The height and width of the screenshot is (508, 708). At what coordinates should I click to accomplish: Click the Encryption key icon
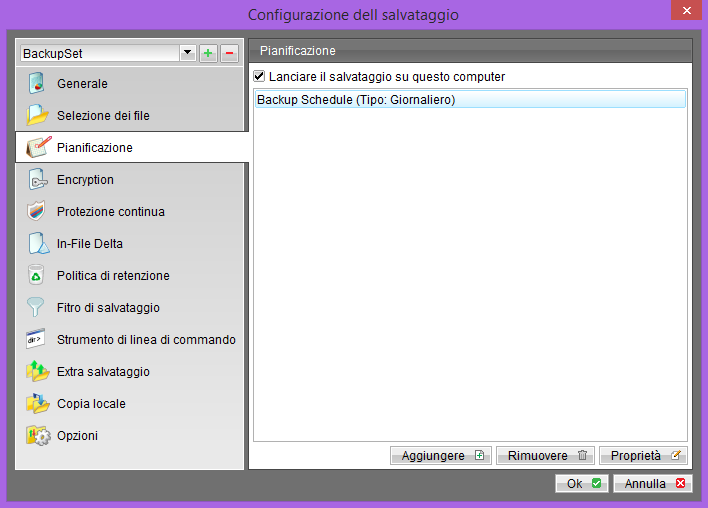point(37,179)
